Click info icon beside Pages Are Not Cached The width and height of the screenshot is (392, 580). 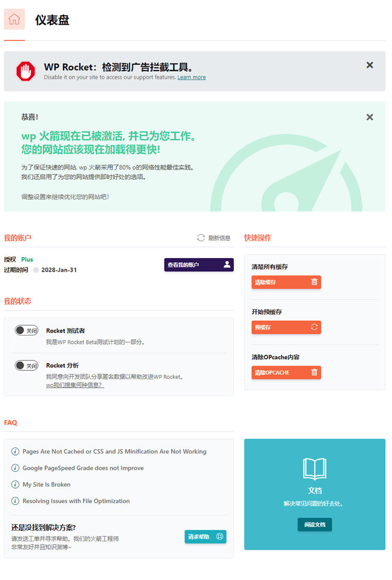point(15,451)
